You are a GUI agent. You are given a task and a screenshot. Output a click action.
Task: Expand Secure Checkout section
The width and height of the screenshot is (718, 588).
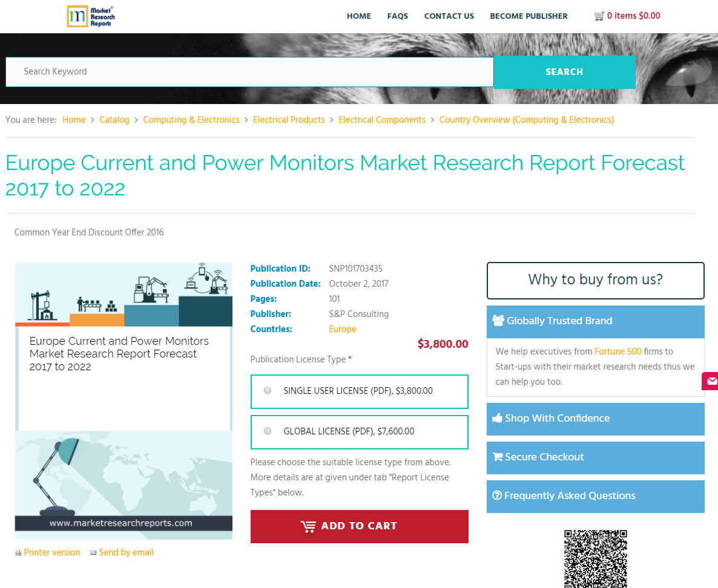[x=595, y=457]
